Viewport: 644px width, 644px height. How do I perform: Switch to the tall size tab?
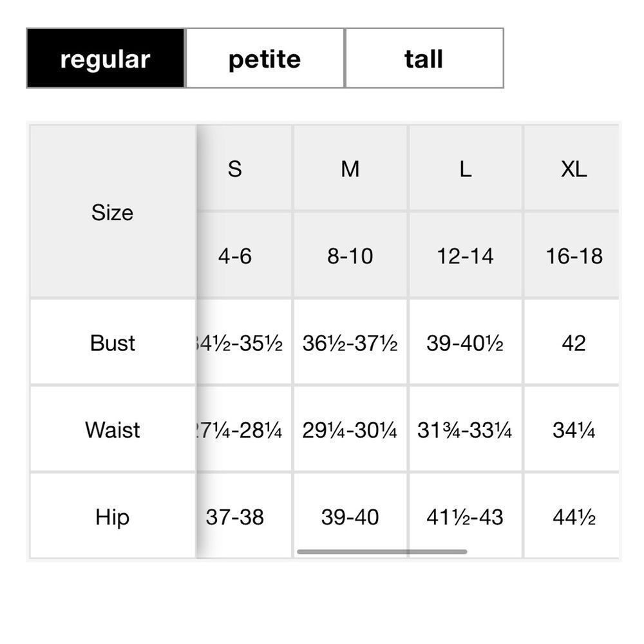pos(424,59)
